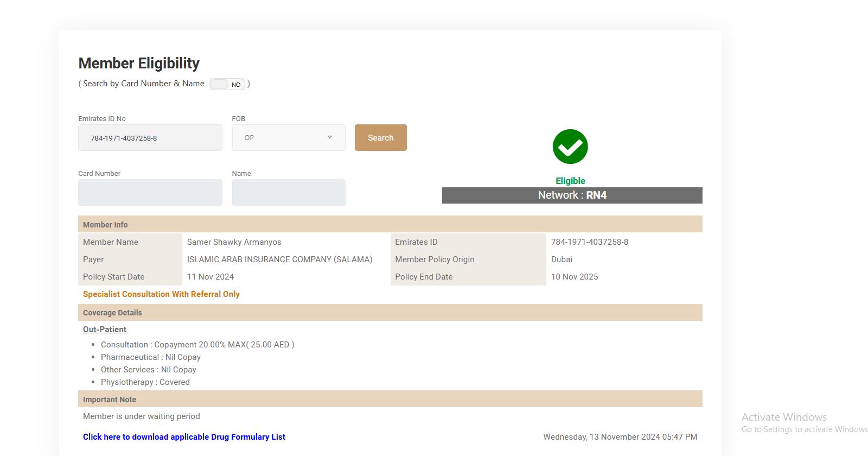The image size is (868, 456).
Task: Click the Policy End Date value 10 Nov 2025
Action: (x=575, y=277)
